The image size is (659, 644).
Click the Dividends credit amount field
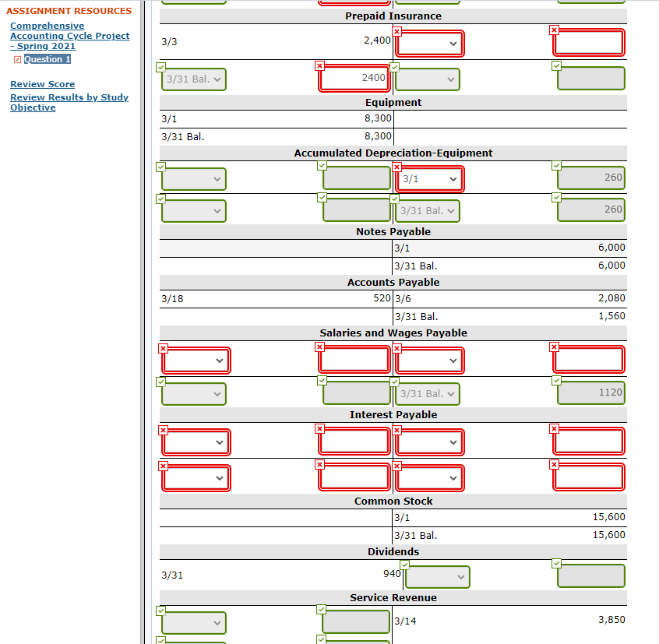591,576
